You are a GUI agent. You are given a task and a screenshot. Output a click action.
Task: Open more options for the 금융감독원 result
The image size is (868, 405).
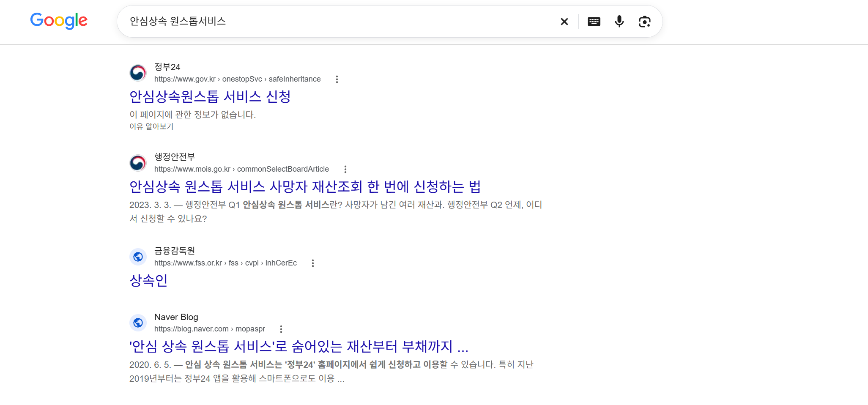pyautogui.click(x=313, y=263)
